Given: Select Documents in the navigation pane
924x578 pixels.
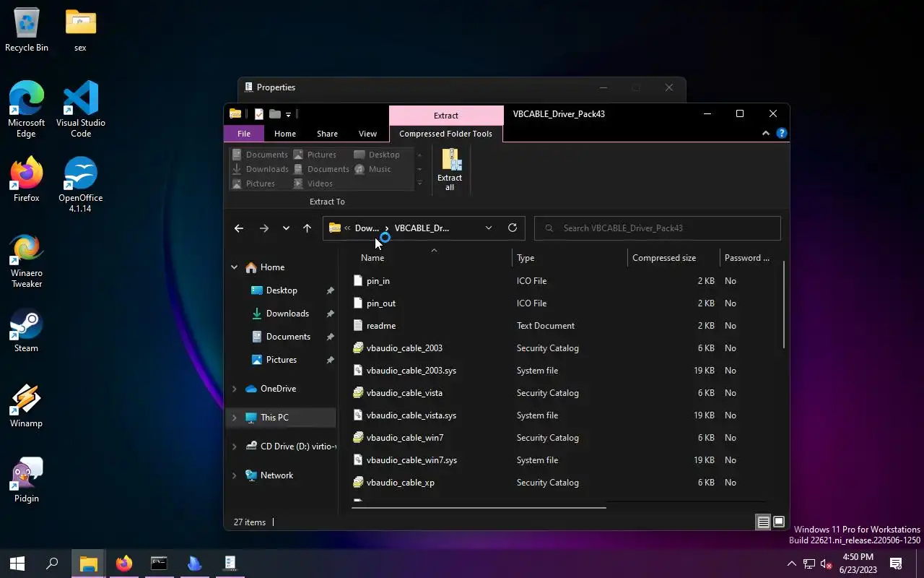Looking at the screenshot, I should click(x=288, y=337).
